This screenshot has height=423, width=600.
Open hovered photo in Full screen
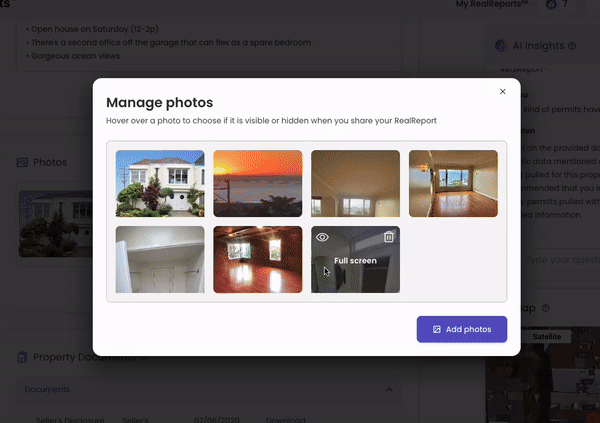click(x=355, y=261)
